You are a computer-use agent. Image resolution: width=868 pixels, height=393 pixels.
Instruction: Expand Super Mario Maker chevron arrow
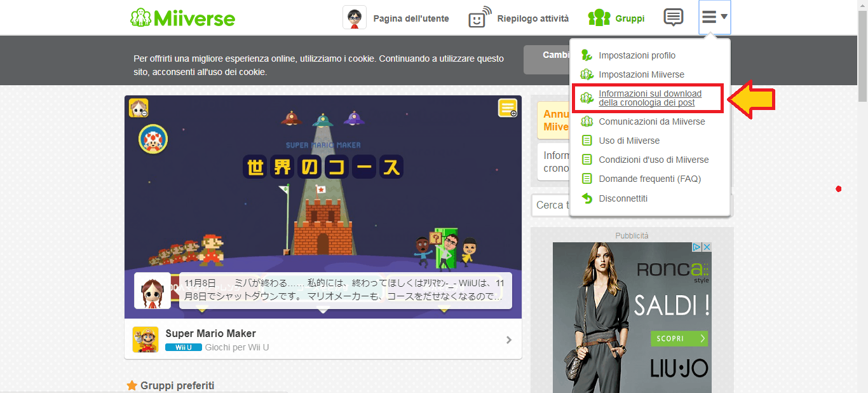click(509, 340)
